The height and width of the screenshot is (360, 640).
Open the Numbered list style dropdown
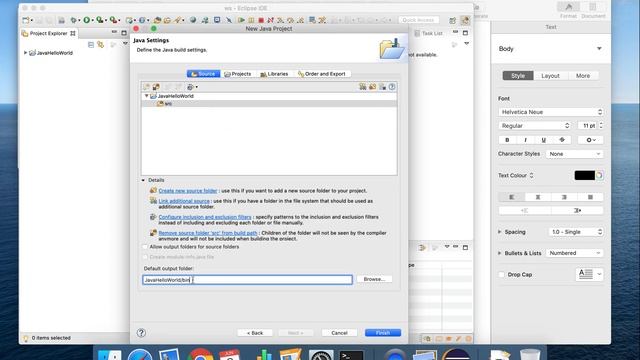[574, 253]
